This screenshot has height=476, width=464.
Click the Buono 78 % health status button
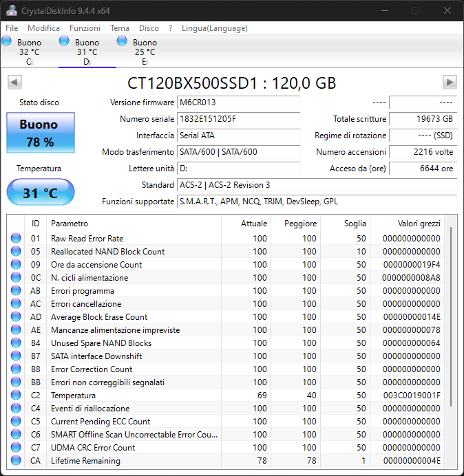pos(41,133)
